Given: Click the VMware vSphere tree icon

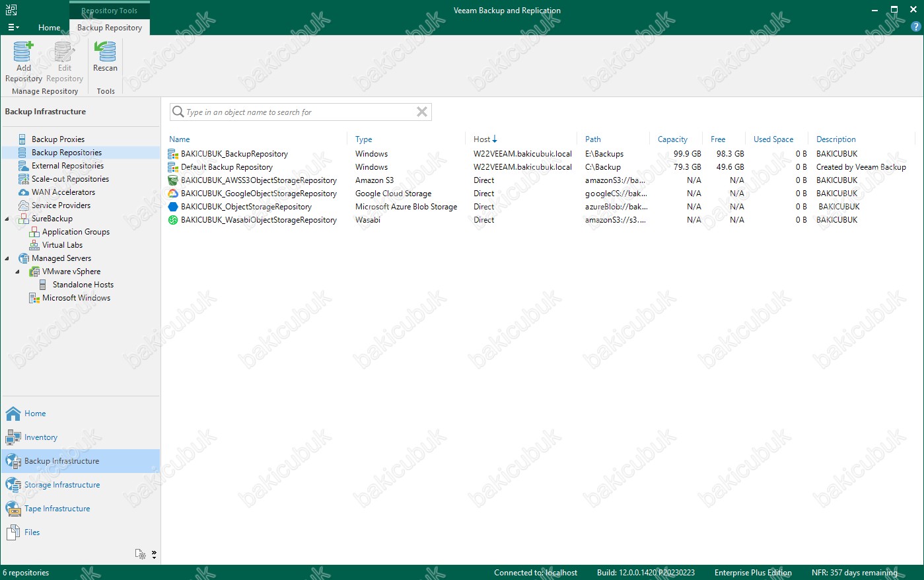Looking at the screenshot, I should (34, 272).
